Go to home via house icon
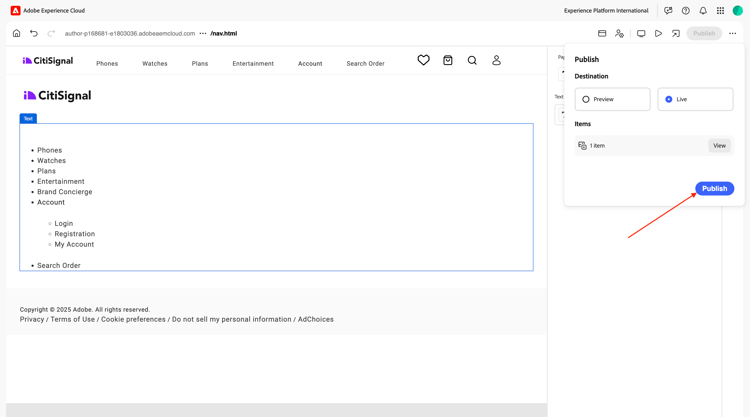 click(x=16, y=33)
